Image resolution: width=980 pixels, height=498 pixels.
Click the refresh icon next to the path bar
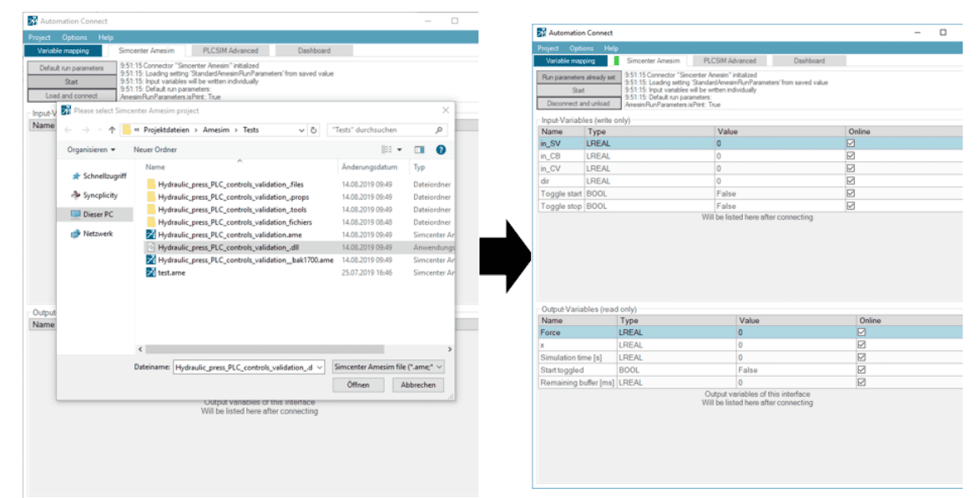314,130
